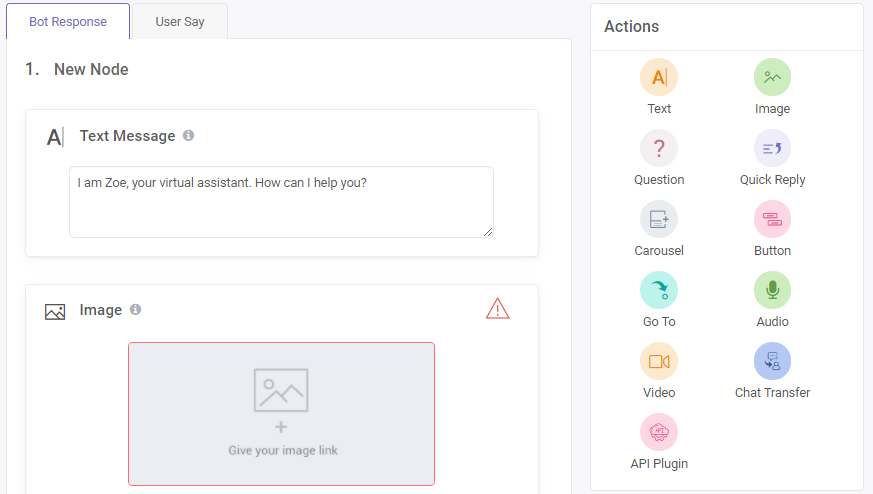Open the Bot Response tab

coord(68,21)
